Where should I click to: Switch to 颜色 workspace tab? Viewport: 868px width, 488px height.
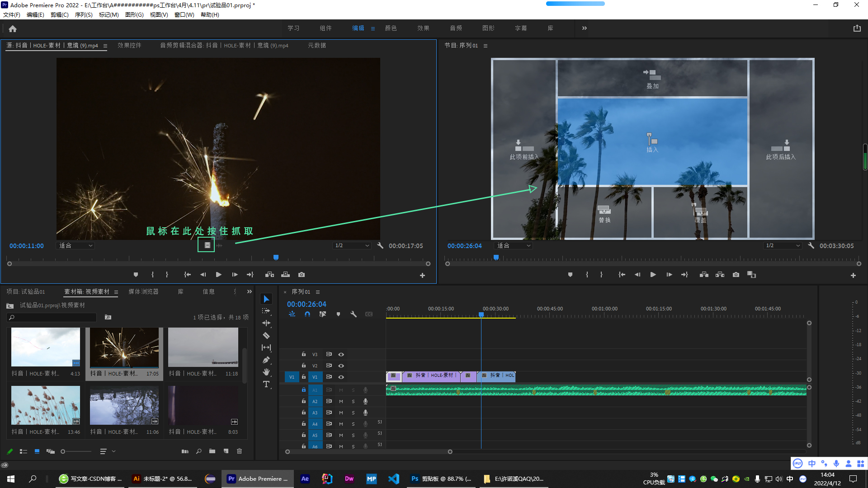(x=391, y=28)
